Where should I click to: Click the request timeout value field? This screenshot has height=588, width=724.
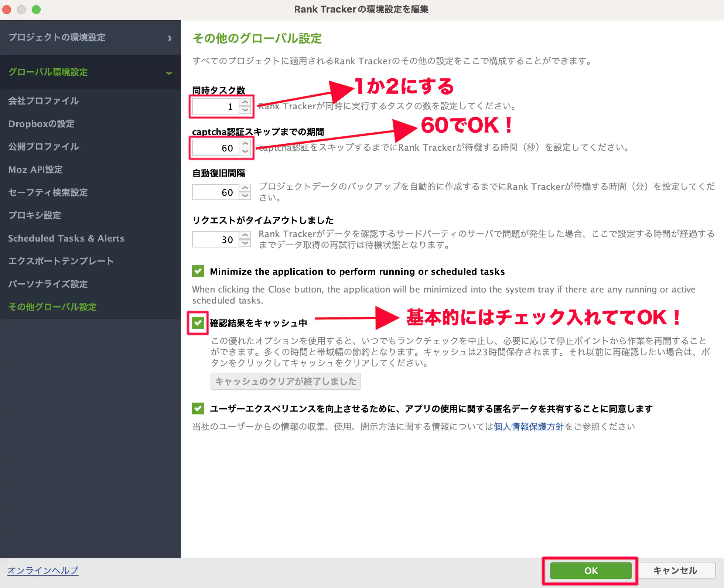[216, 240]
